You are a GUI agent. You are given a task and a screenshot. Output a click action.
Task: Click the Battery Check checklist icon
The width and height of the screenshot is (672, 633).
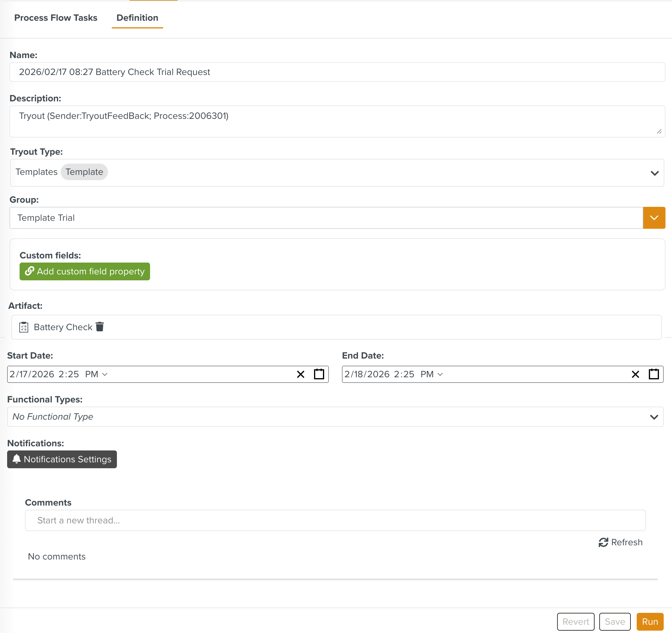click(24, 327)
